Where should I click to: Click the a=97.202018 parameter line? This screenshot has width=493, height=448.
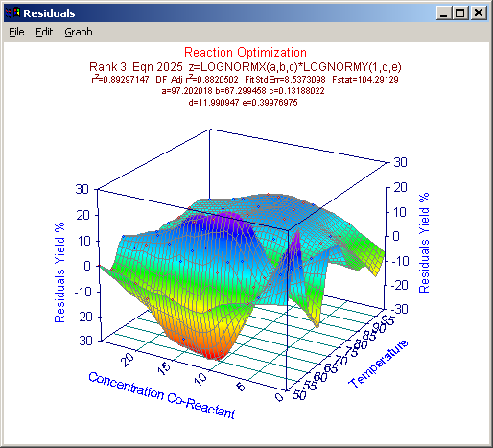[243, 91]
